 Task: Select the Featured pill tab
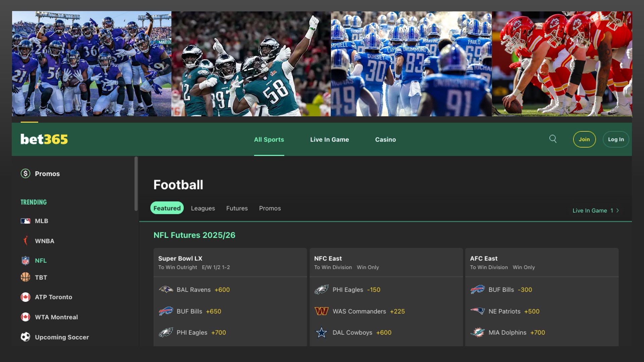(x=167, y=208)
